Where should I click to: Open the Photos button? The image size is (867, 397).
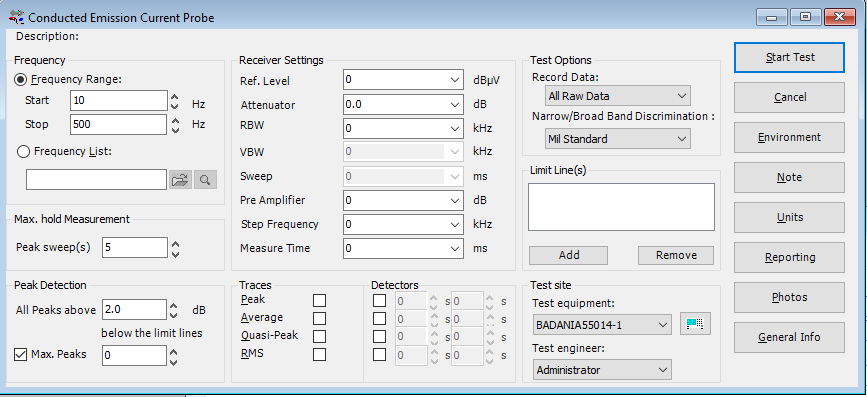(x=790, y=297)
